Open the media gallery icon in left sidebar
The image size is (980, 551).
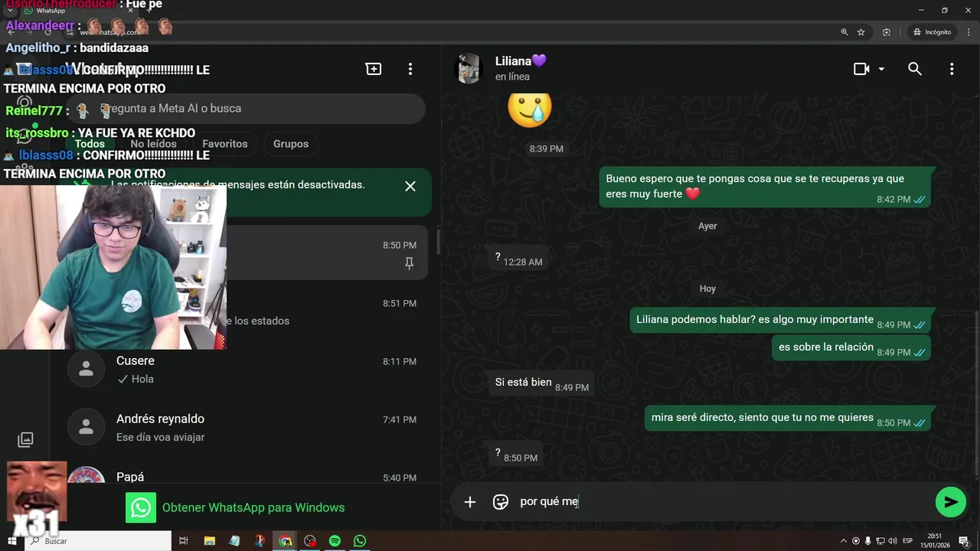click(25, 439)
